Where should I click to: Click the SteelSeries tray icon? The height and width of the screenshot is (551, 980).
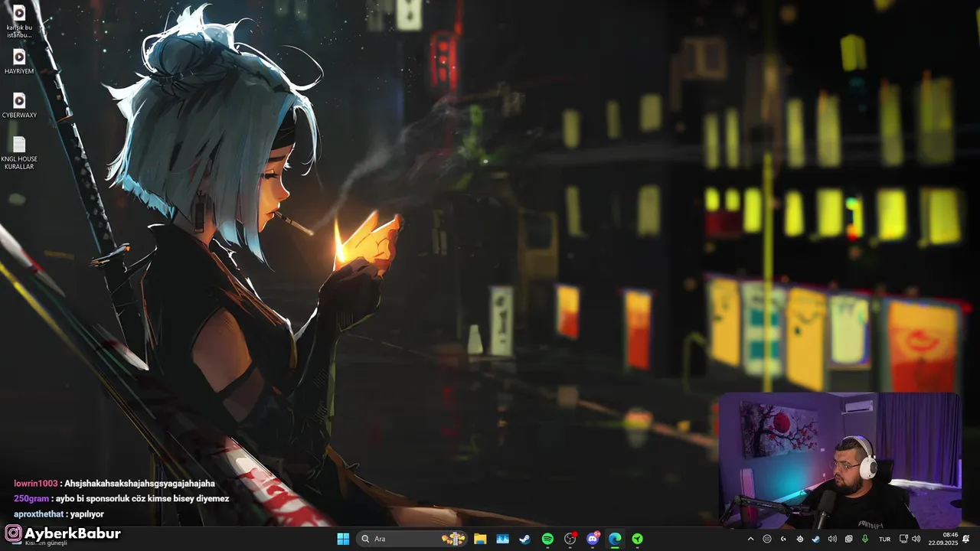coord(800,539)
